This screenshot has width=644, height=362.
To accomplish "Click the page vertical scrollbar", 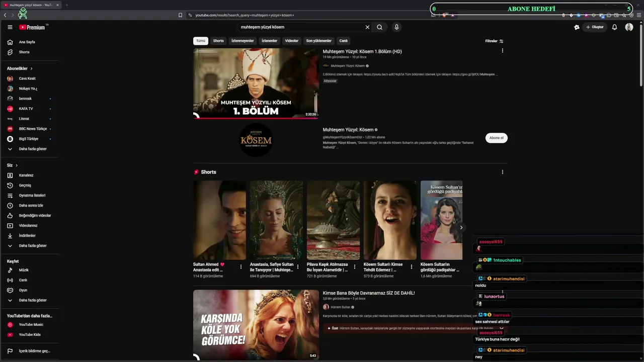I will coord(641,54).
